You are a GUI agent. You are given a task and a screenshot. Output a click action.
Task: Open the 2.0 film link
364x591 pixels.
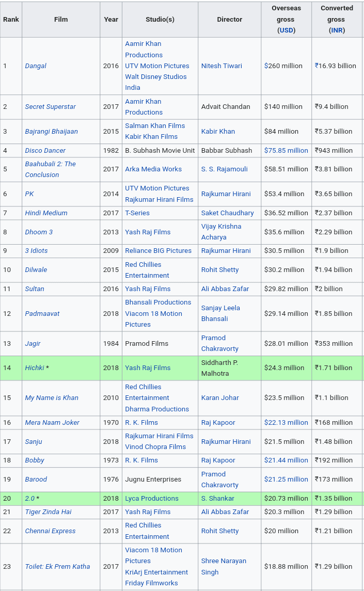pos(29,499)
